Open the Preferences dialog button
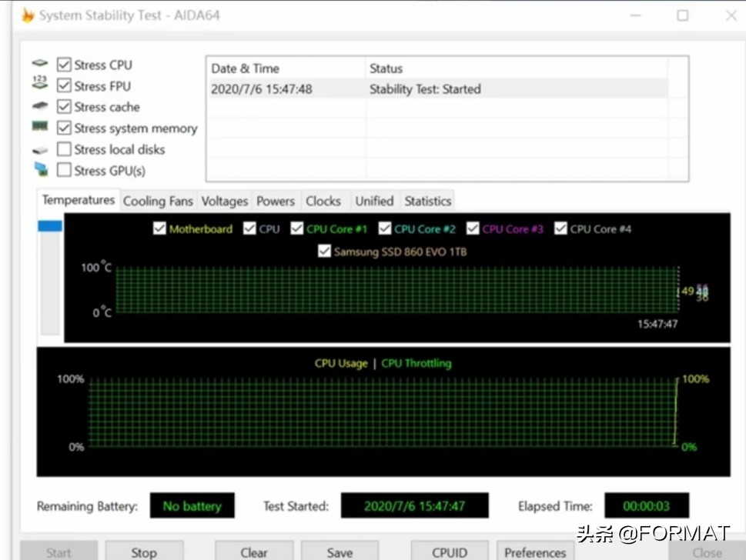The width and height of the screenshot is (746, 560). point(535,552)
